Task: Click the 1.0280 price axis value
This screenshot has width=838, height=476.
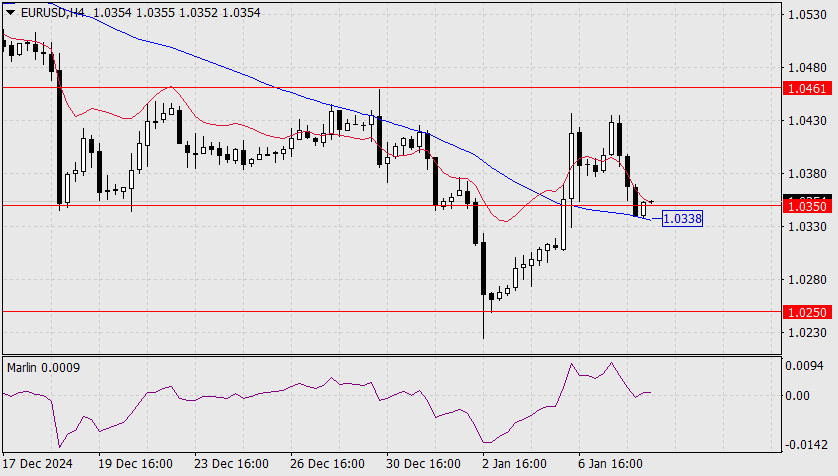Action: point(808,279)
